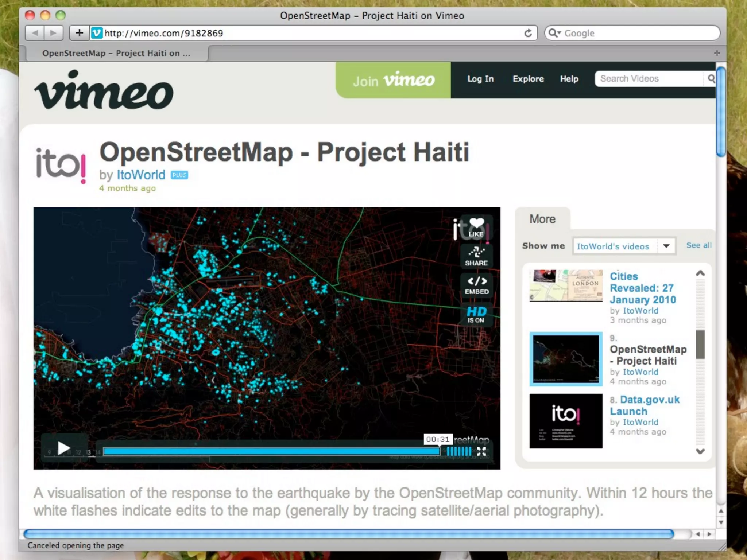
Task: Click the video progress bar
Action: tap(271, 451)
